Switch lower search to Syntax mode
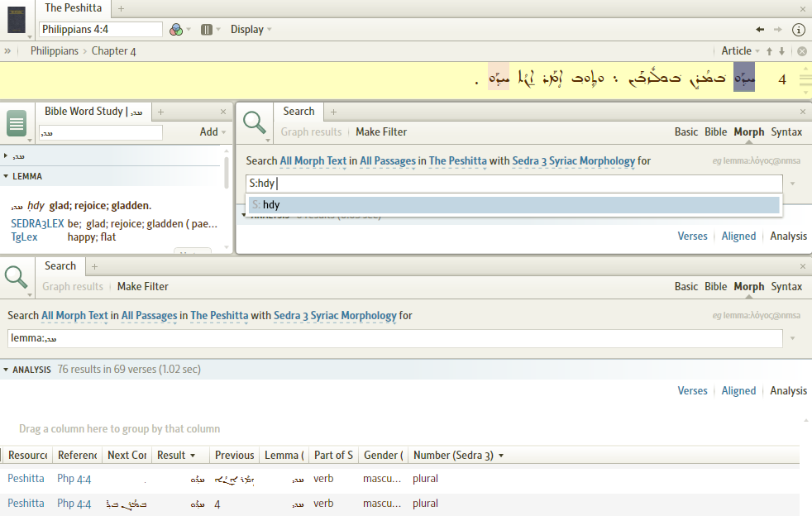This screenshot has width=812, height=516. tap(786, 286)
